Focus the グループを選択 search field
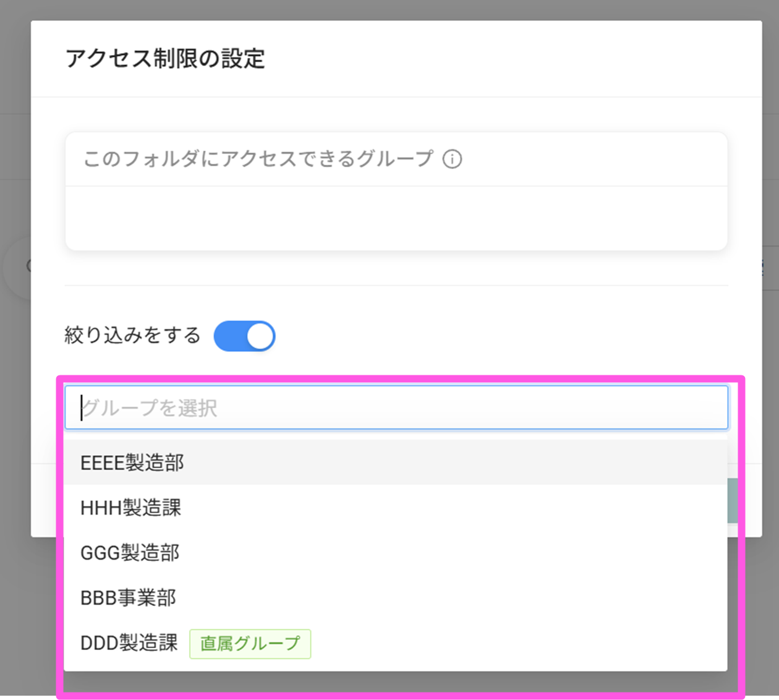 (x=396, y=408)
